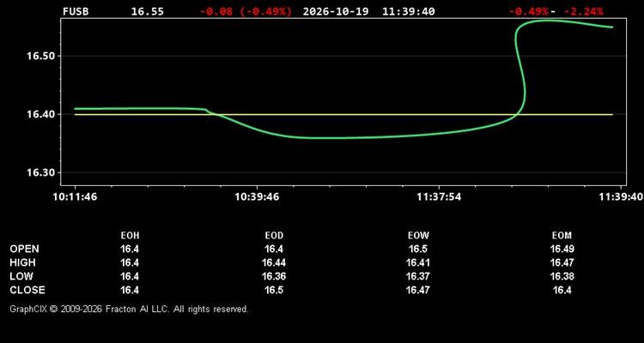
Task: Select the EOD column header
Action: (274, 236)
